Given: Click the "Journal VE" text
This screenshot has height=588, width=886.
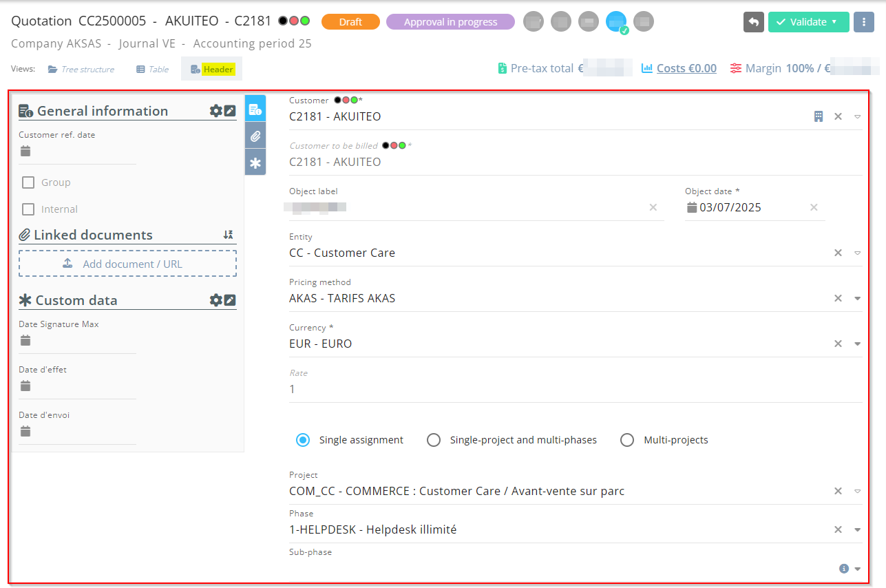Looking at the screenshot, I should [147, 43].
